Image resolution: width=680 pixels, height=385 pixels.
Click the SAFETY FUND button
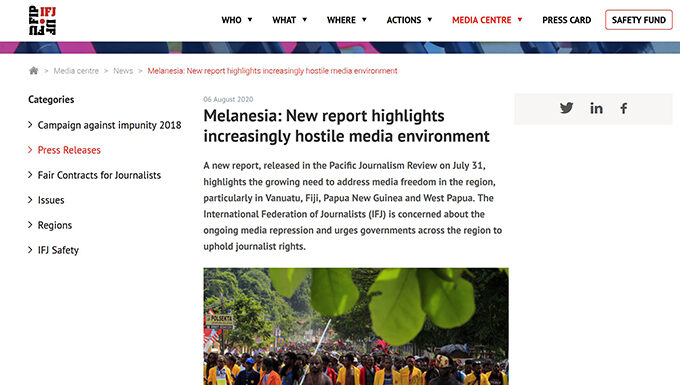coord(639,20)
